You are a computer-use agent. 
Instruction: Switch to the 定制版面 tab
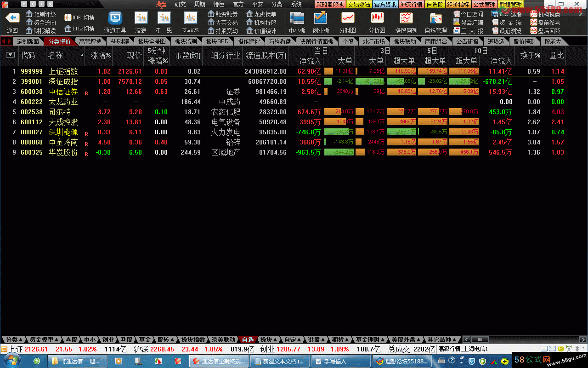click(x=28, y=41)
